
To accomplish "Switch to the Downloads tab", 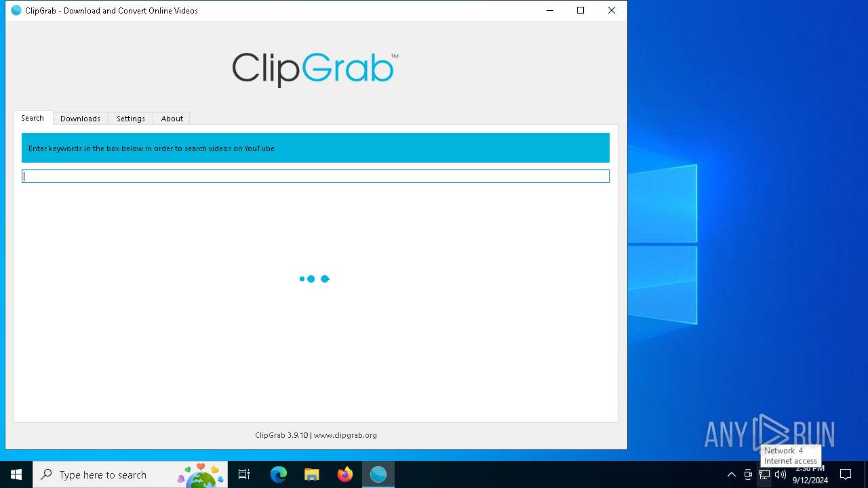I will tap(80, 119).
